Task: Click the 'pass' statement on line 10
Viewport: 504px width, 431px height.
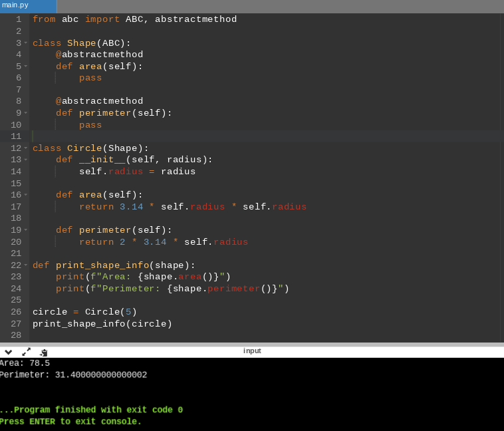Action: pos(90,125)
